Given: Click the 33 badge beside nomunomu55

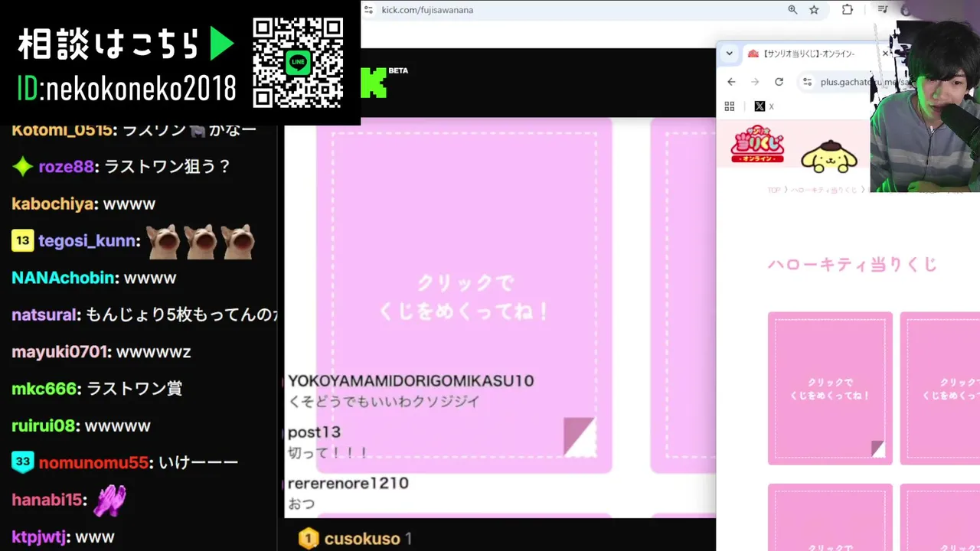Looking at the screenshot, I should [x=23, y=462].
